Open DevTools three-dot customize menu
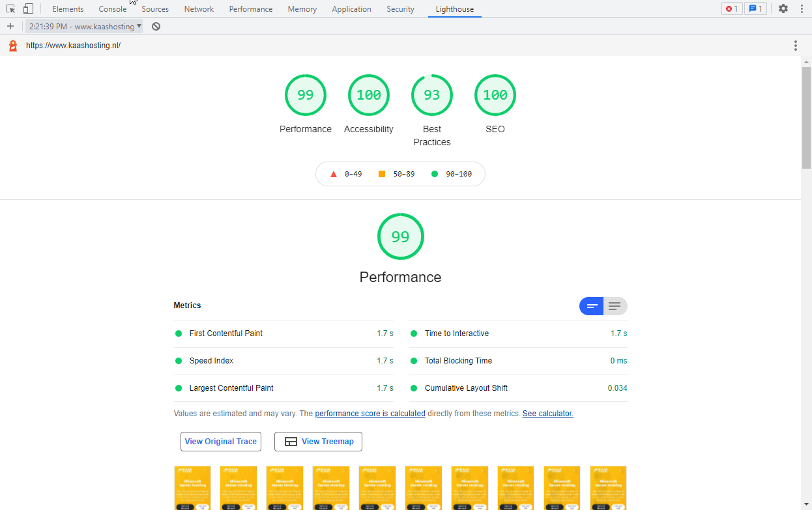The image size is (812, 510). point(802,9)
